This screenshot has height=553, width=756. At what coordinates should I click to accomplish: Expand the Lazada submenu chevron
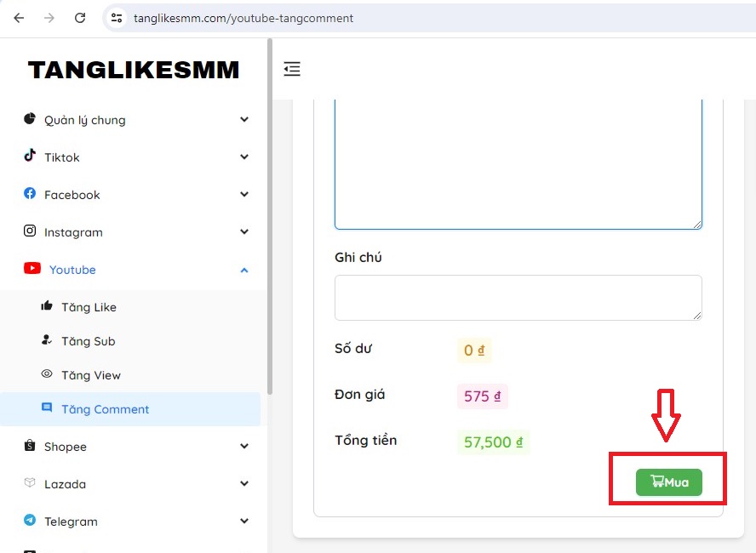244,483
